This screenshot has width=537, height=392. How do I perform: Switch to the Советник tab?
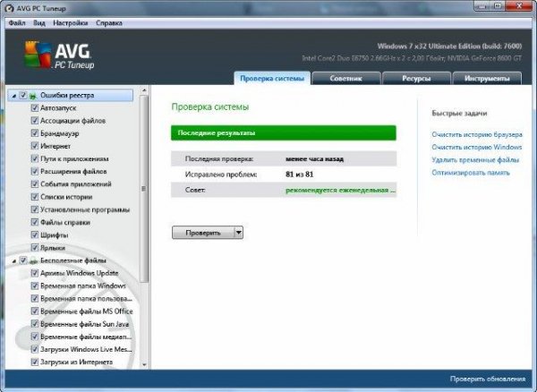point(345,78)
